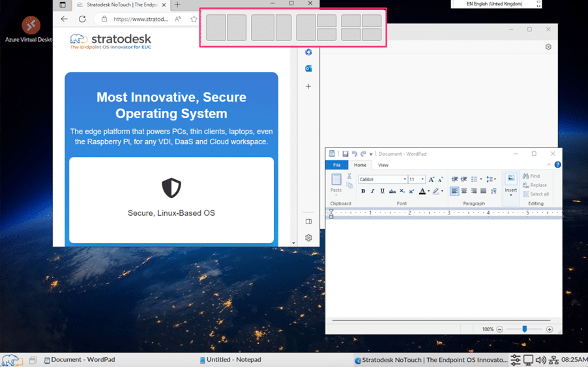Apply text highlight color marker

[x=435, y=191]
